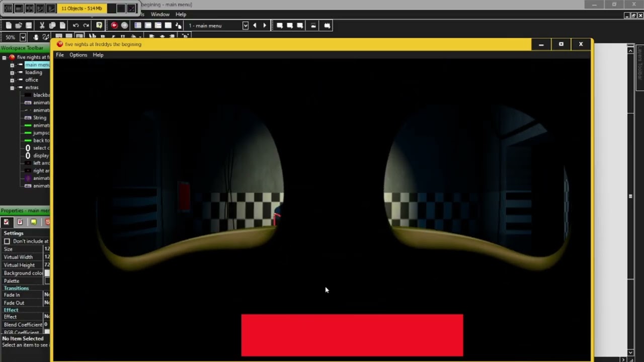Click the Virtual Height property row
The height and width of the screenshot is (362, 644).
click(x=25, y=265)
